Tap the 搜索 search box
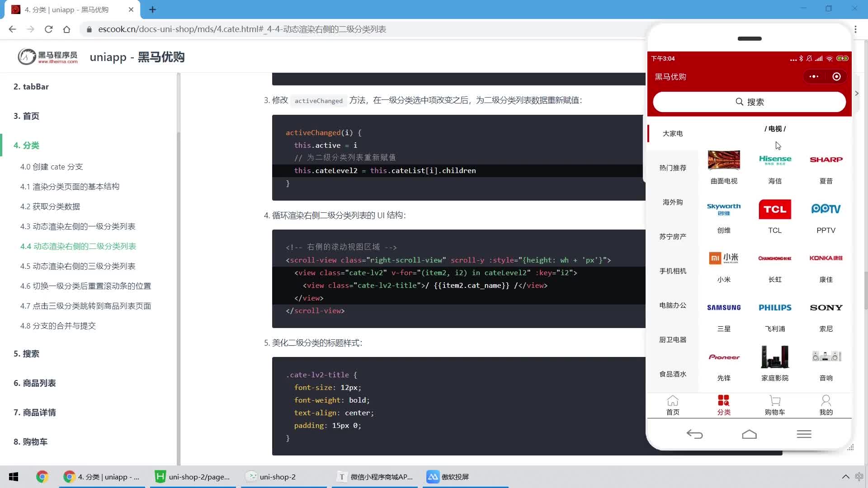The height and width of the screenshot is (488, 868). pos(749,102)
